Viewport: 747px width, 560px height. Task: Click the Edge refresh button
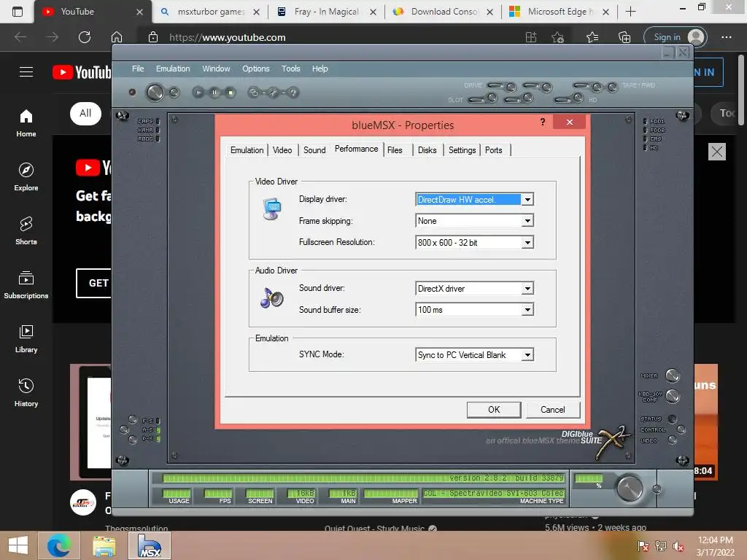point(85,37)
